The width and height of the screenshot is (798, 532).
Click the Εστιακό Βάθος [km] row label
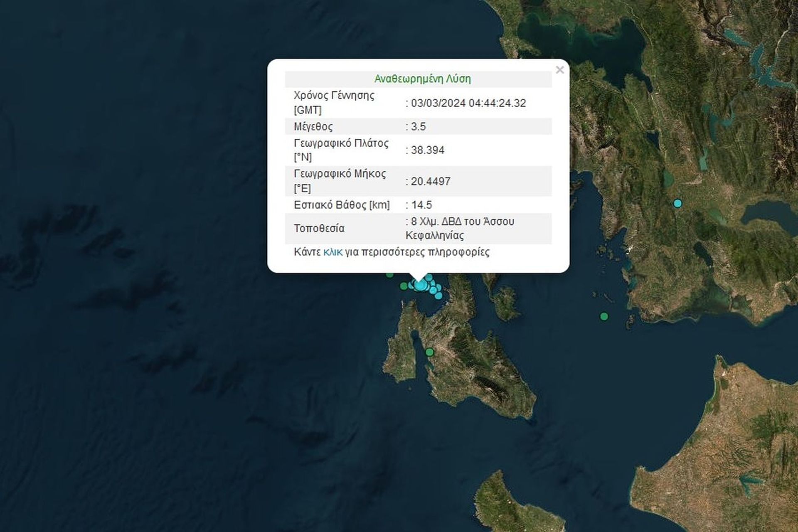(342, 205)
